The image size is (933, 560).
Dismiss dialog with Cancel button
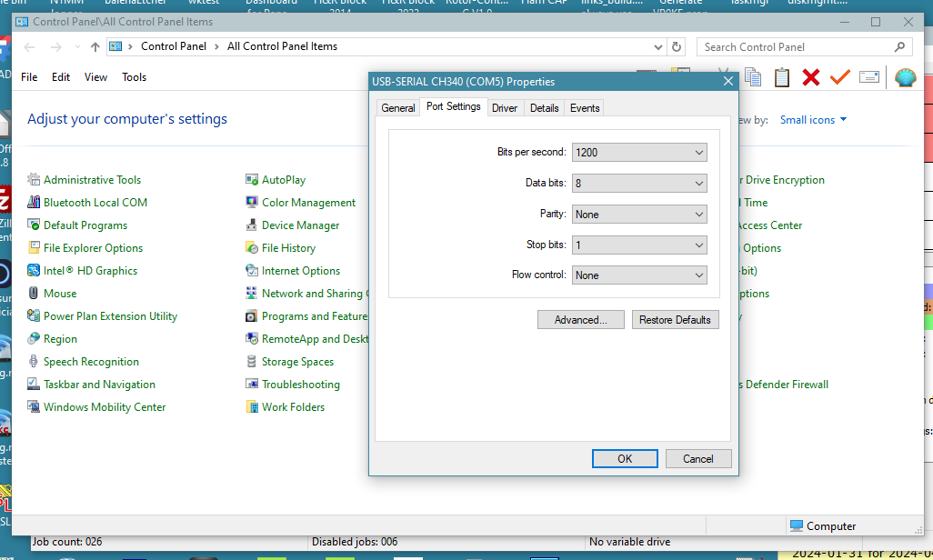click(698, 459)
